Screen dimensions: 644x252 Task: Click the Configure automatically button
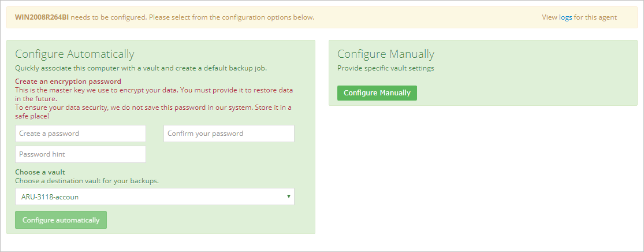pyautogui.click(x=61, y=220)
